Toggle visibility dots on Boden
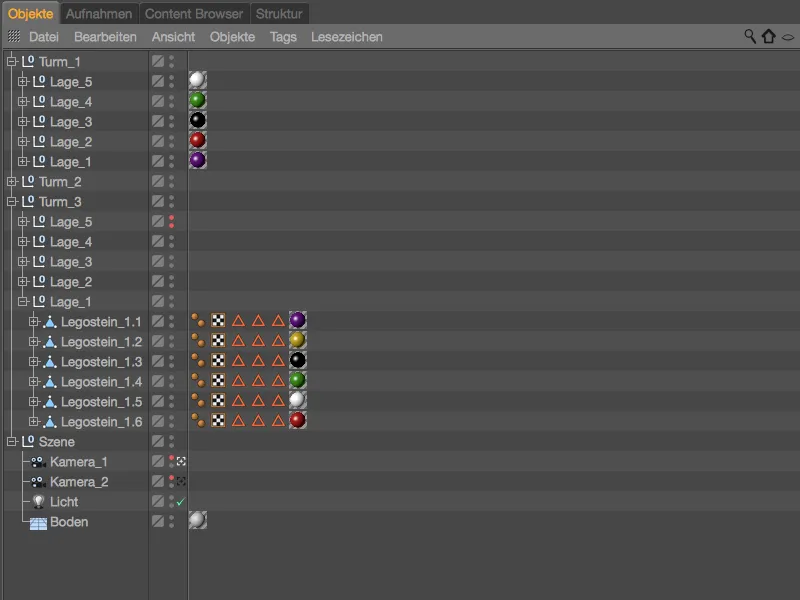This screenshot has height=600, width=800. 171,521
